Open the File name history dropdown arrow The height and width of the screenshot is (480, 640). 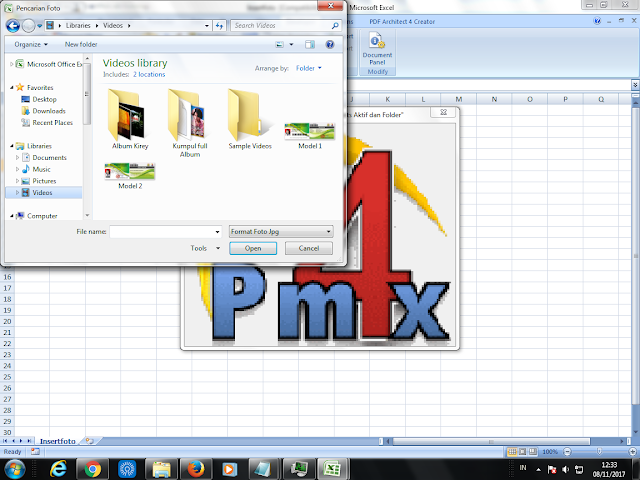tap(217, 232)
